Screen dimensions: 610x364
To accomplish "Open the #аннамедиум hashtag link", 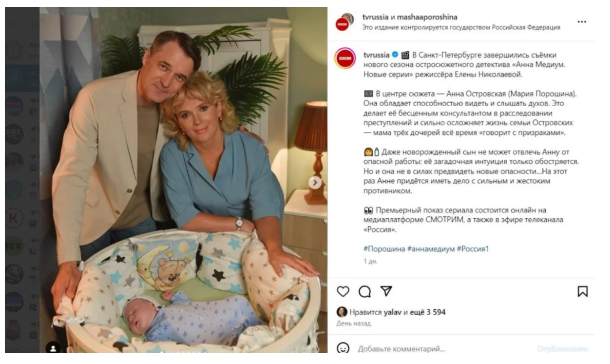I will coord(431,249).
